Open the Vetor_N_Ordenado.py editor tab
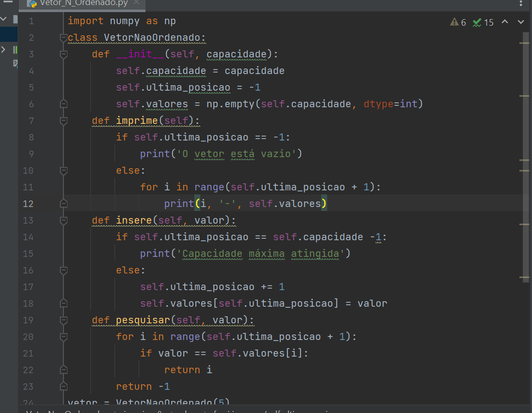This screenshot has width=532, height=413. (82, 4)
